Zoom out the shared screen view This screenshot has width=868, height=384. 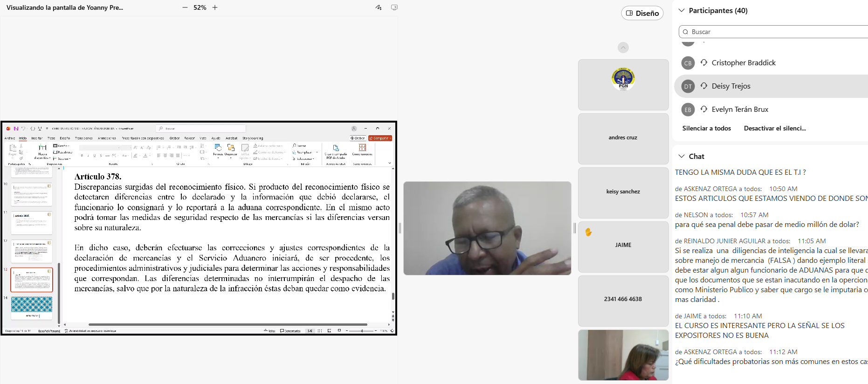pyautogui.click(x=185, y=7)
